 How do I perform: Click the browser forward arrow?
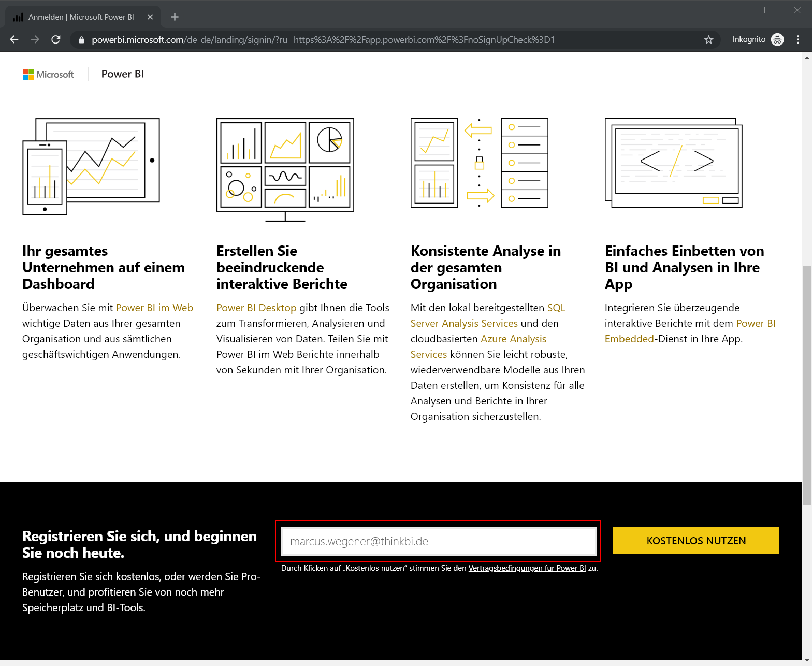pos(35,39)
